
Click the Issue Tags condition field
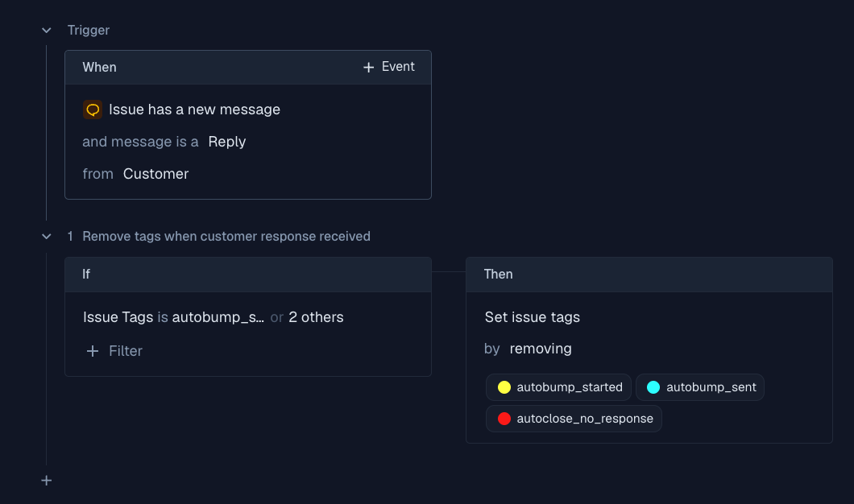pyautogui.click(x=118, y=317)
